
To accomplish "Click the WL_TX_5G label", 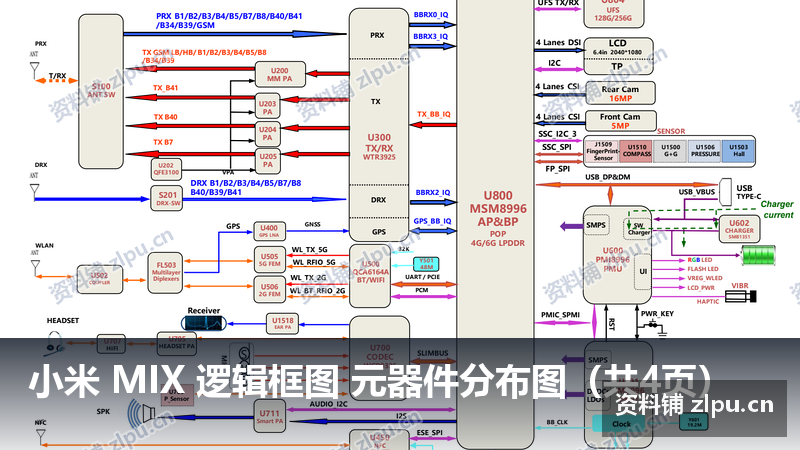I will 310,250.
